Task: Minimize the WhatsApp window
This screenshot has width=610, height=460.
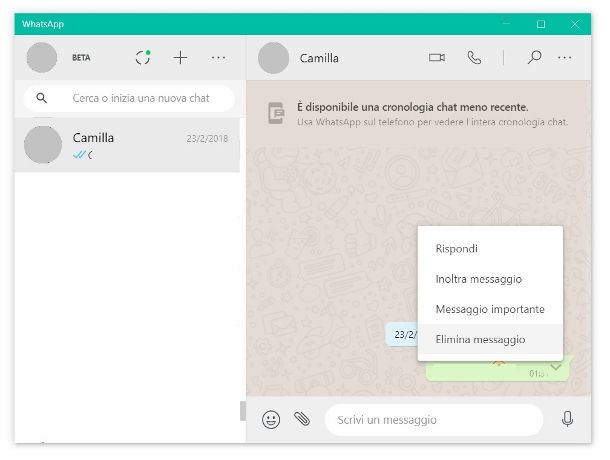Action: pos(506,24)
